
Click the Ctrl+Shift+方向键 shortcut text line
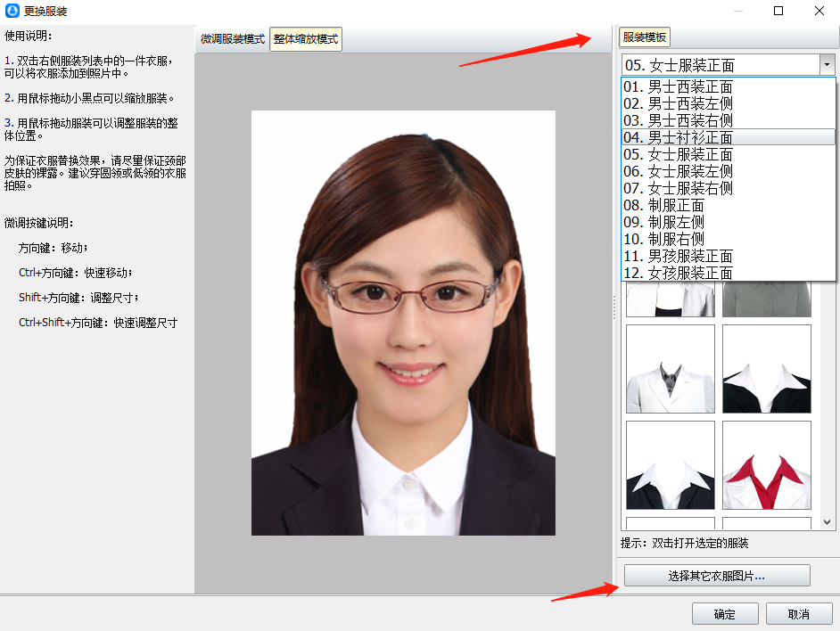pos(98,323)
